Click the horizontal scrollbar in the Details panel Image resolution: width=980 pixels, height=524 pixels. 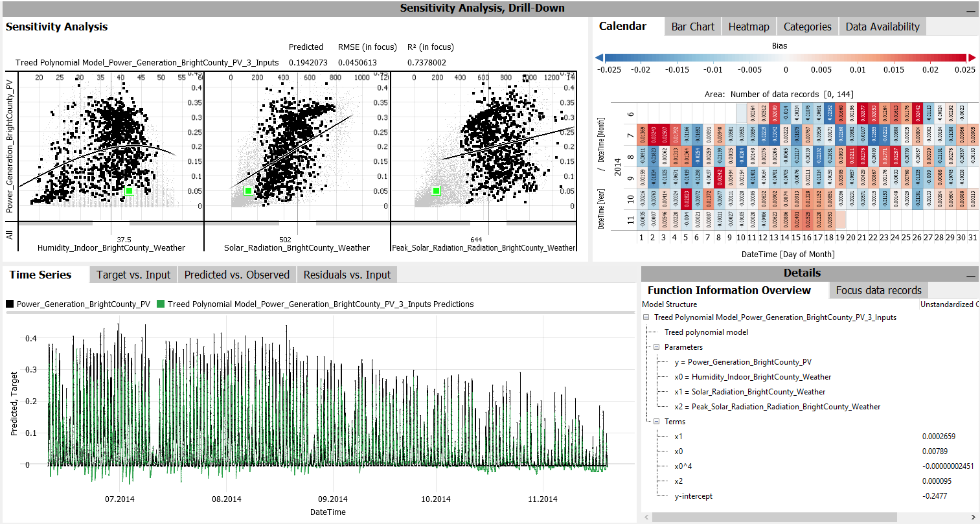click(774, 517)
